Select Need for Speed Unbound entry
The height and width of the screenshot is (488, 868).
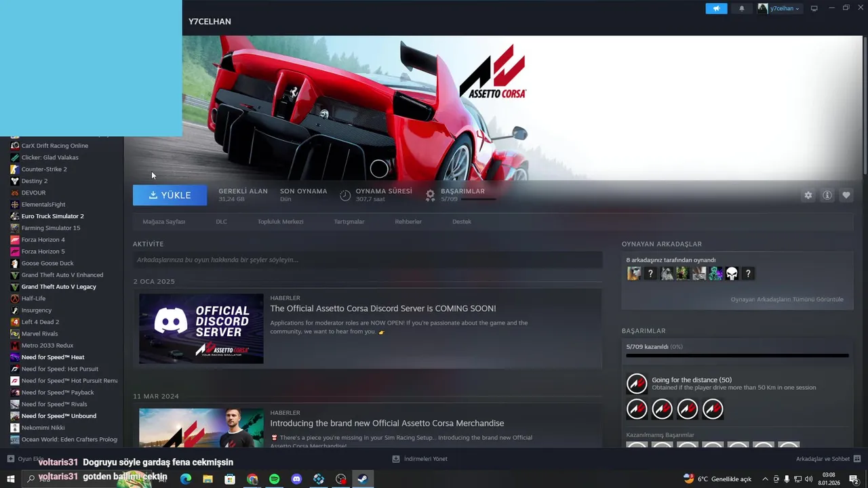(x=59, y=416)
